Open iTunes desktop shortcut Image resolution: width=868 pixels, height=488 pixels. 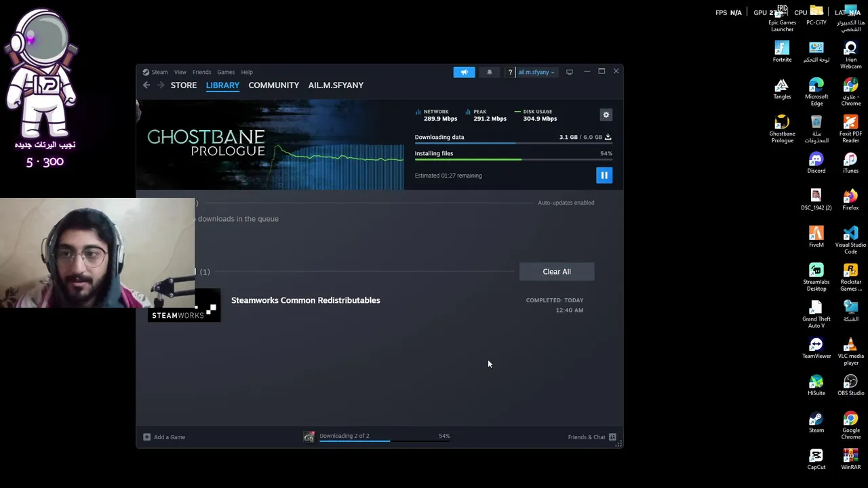coord(850,163)
